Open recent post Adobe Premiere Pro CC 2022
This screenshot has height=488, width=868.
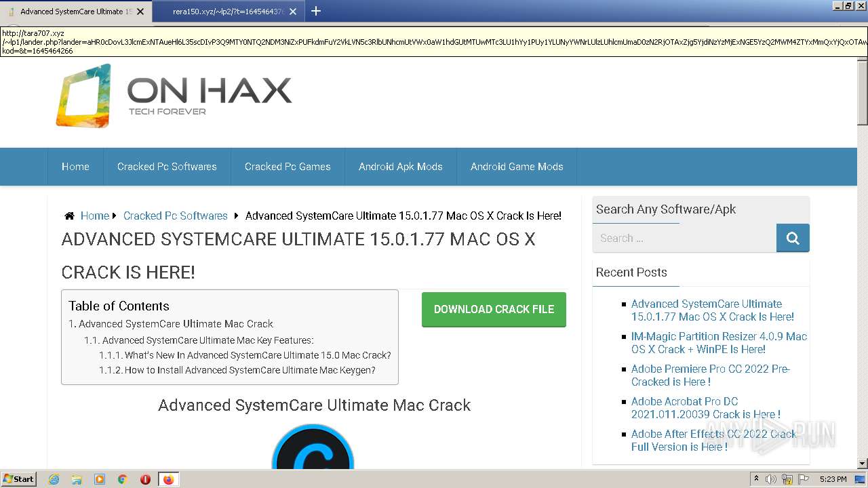(x=711, y=375)
